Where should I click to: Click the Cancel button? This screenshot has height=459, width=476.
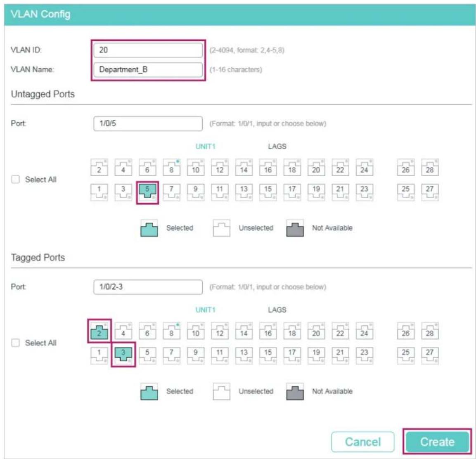pos(363,442)
